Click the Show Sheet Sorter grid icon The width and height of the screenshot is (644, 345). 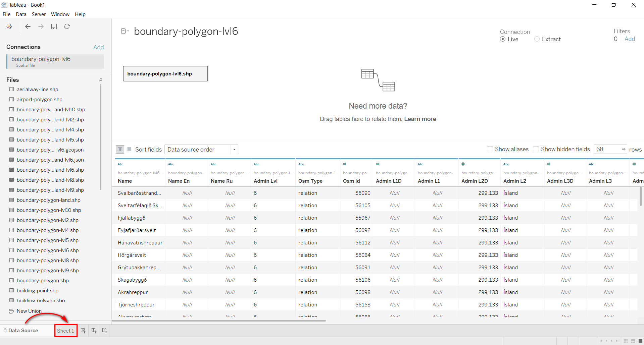[x=626, y=341]
